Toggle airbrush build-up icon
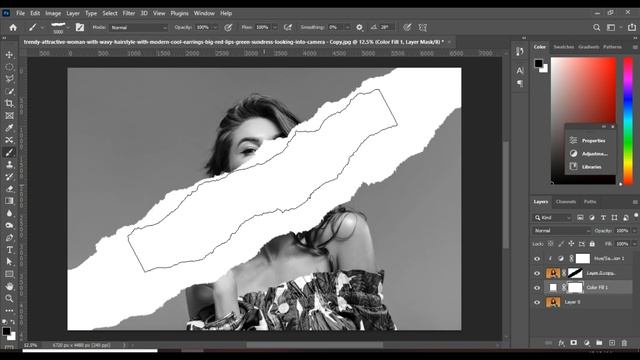Viewport: 640px width, 360px height. pos(288,27)
